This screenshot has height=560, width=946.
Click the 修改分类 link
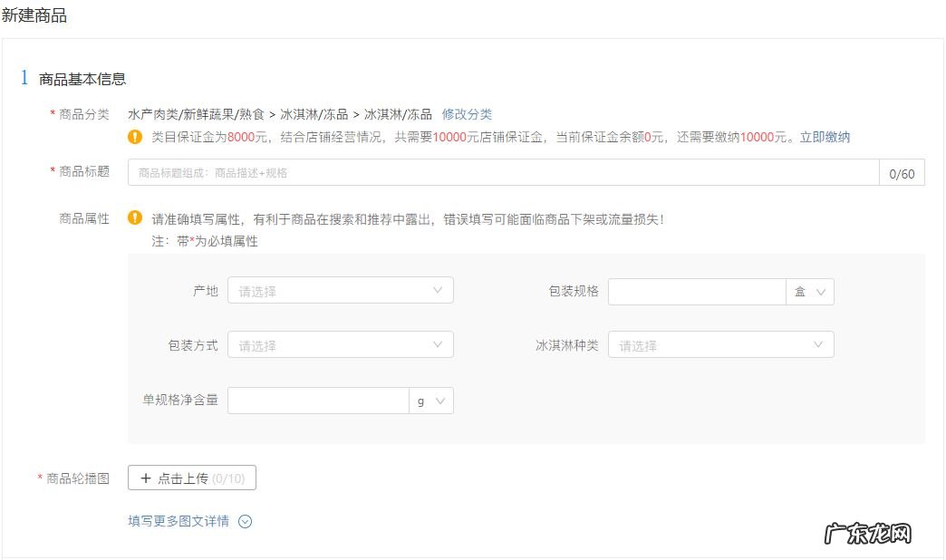(467, 113)
